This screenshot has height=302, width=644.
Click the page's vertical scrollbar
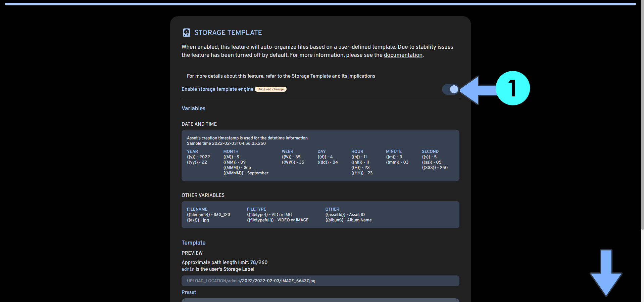642,114
